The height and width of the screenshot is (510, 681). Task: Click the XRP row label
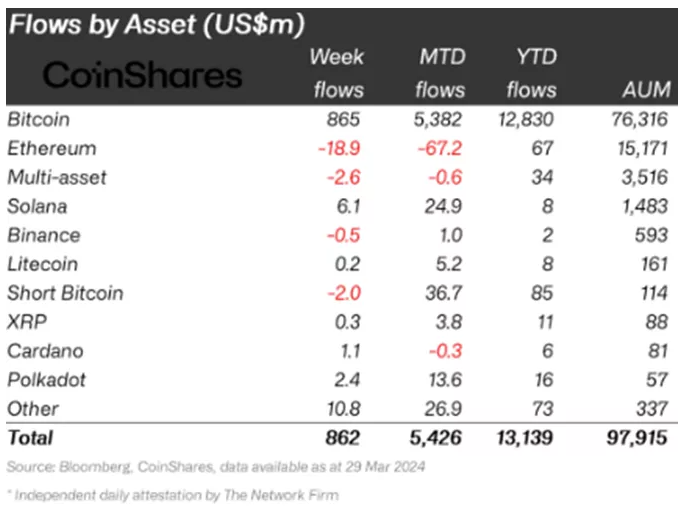coord(26,322)
